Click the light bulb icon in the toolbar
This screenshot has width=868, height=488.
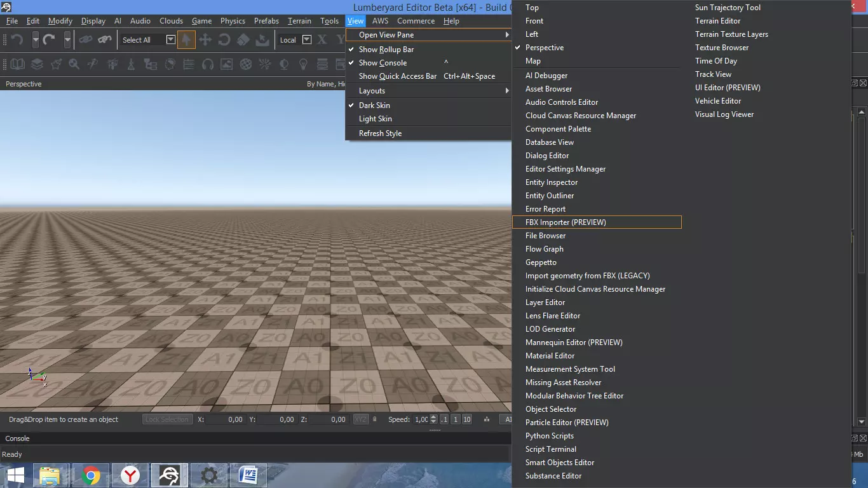(303, 64)
